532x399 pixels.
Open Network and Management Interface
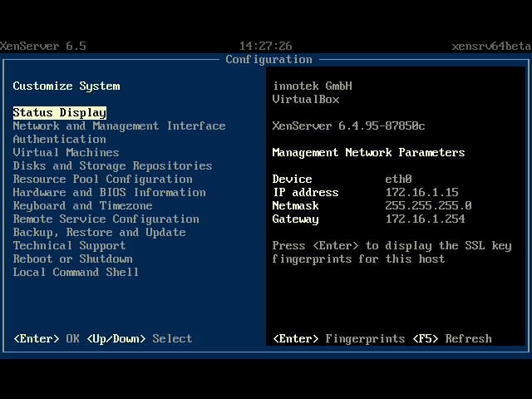[119, 126]
